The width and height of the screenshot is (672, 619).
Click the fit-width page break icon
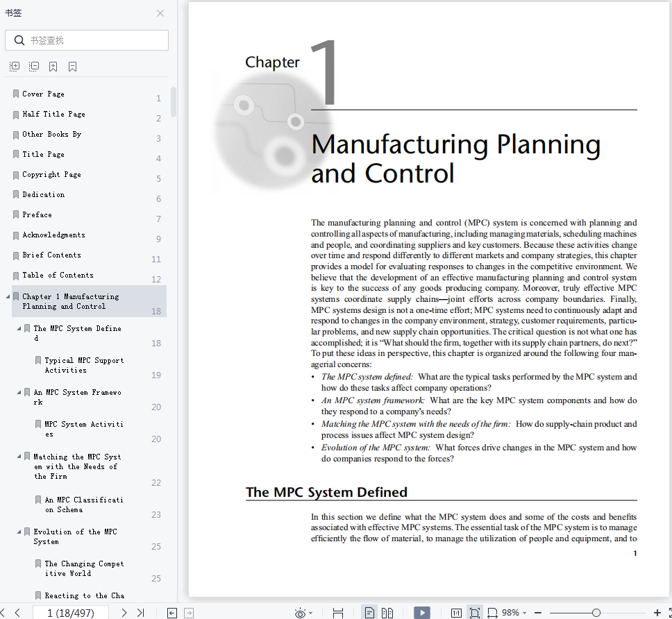[x=338, y=613]
